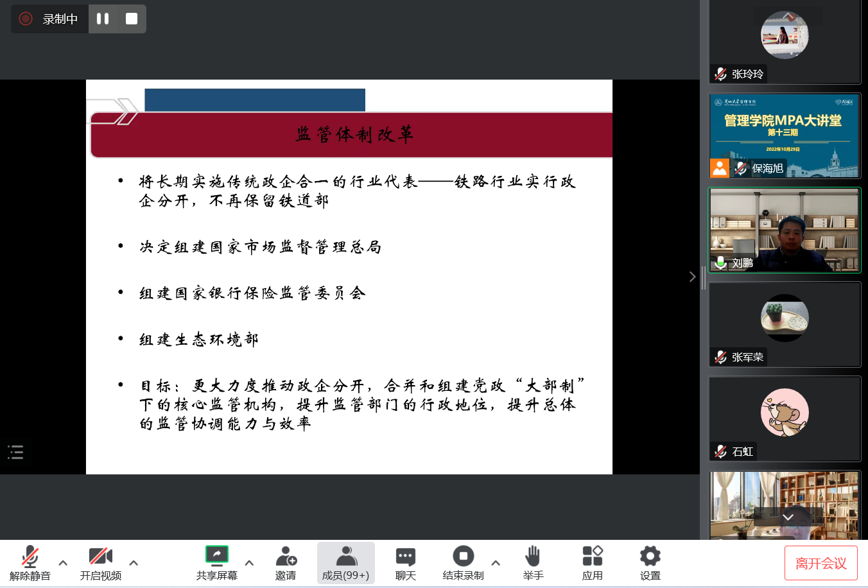The image size is (868, 588).
Task: Pause the ongoing recording
Action: pyautogui.click(x=103, y=19)
